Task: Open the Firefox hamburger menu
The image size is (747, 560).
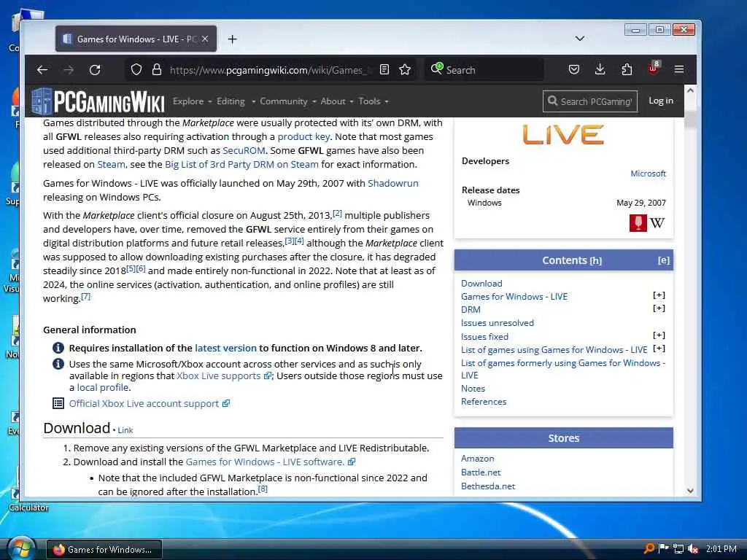Action: tap(679, 69)
